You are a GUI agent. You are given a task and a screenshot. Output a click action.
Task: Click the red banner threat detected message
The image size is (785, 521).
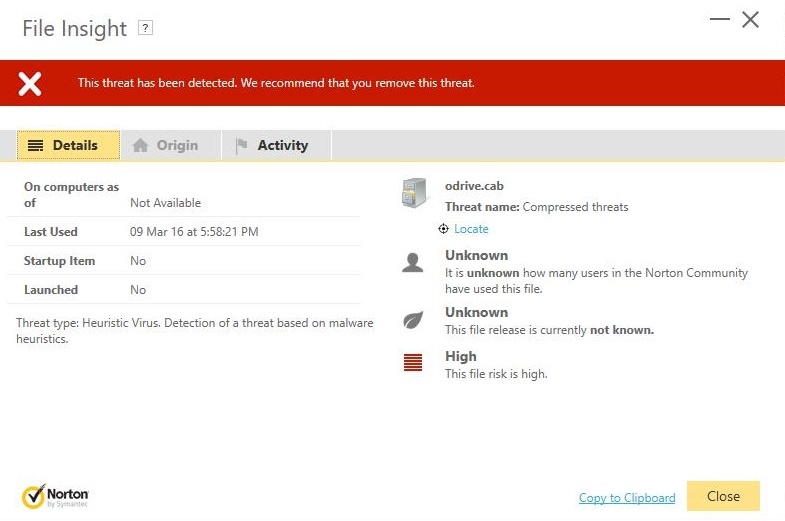276,83
